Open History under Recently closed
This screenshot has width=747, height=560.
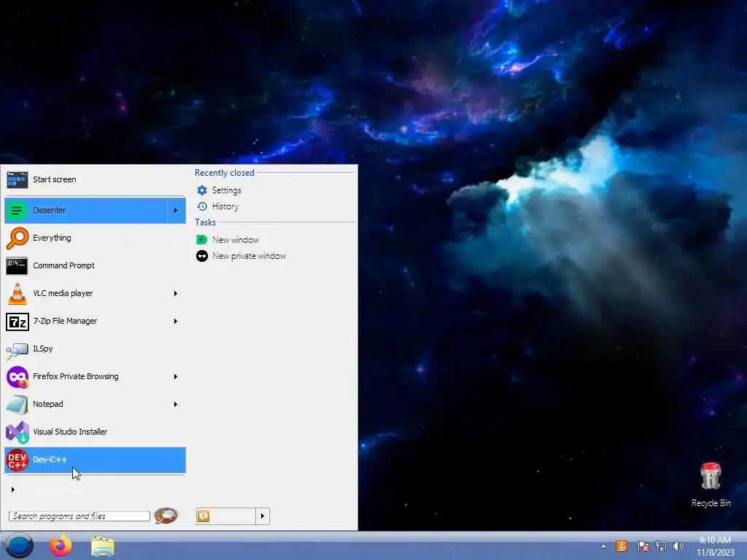[225, 206]
